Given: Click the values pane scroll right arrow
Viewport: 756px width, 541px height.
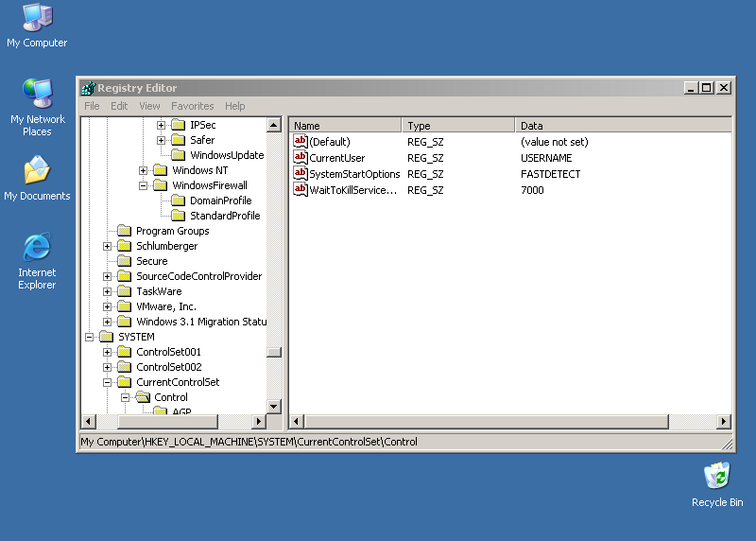Looking at the screenshot, I should 724,421.
